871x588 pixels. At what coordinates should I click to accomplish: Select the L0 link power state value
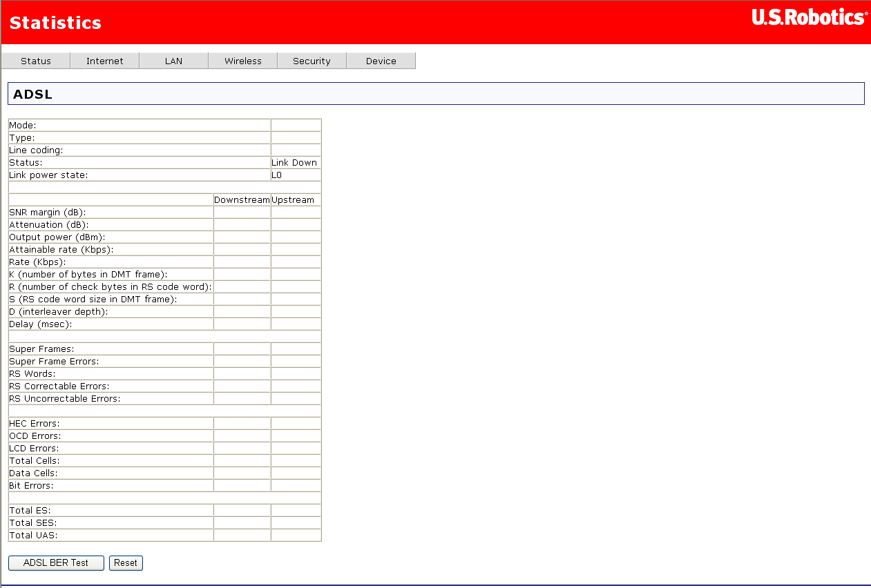pyautogui.click(x=277, y=175)
